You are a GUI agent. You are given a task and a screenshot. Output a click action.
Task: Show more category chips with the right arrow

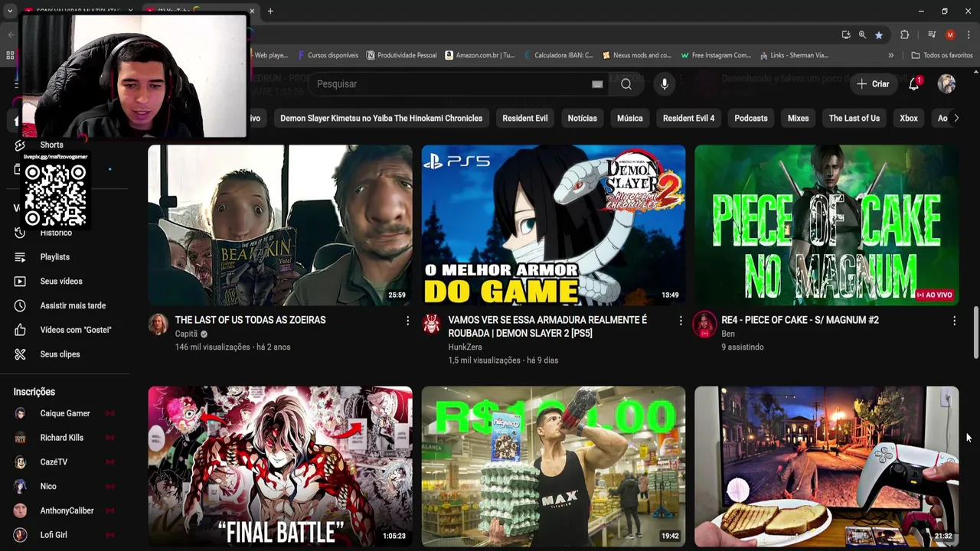coord(955,118)
